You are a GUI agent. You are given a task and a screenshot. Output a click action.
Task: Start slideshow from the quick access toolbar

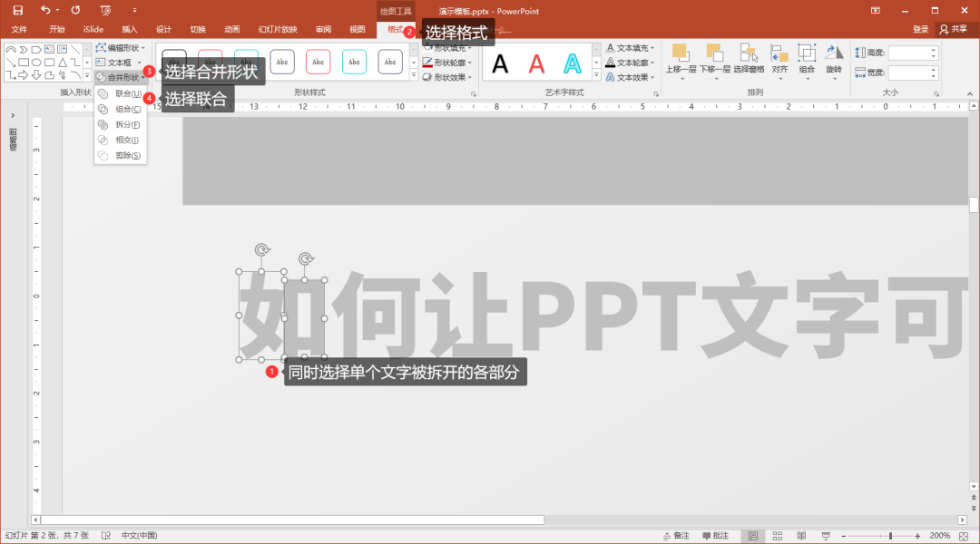point(105,10)
